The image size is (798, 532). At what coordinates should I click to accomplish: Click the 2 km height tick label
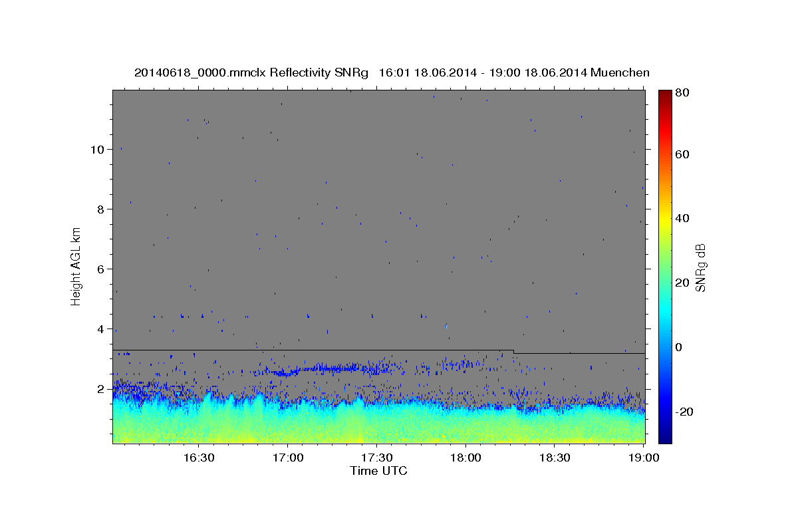pyautogui.click(x=100, y=389)
